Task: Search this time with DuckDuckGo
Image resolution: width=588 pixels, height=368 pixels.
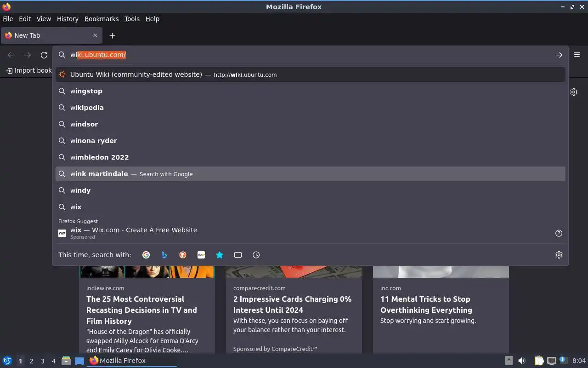Action: tap(183, 255)
